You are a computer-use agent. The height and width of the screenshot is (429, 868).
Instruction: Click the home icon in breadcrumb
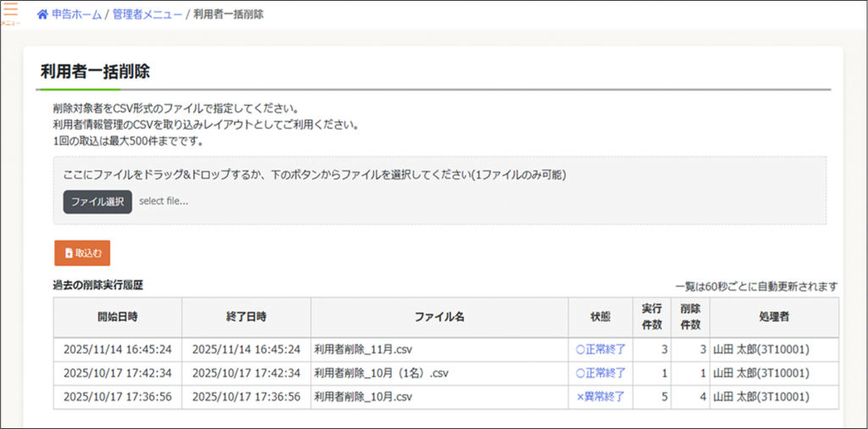point(42,15)
